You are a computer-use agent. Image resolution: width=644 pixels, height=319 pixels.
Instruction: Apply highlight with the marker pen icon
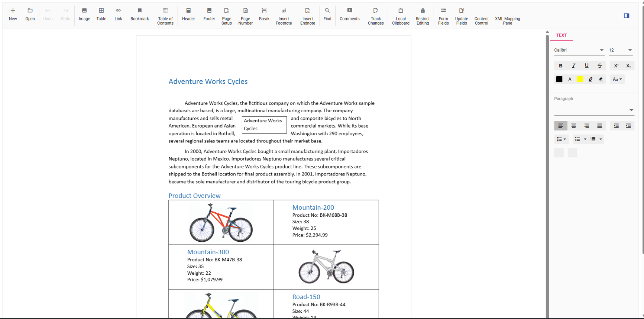tap(590, 79)
